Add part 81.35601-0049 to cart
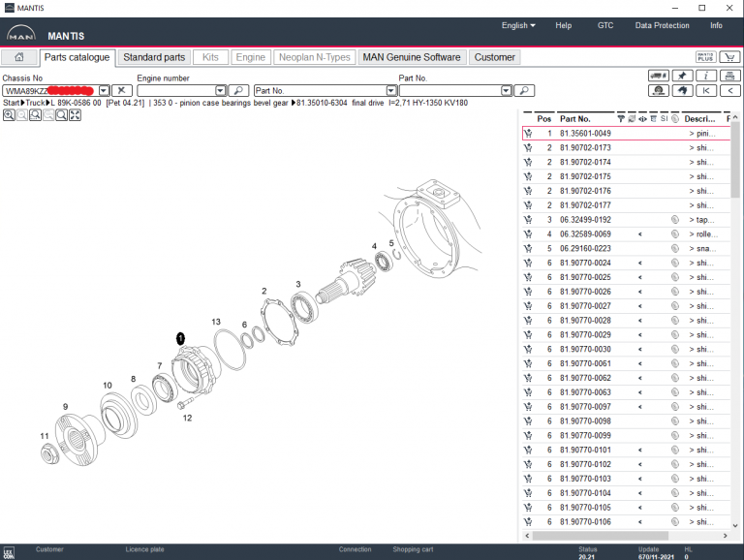The width and height of the screenshot is (744, 560). point(529,133)
